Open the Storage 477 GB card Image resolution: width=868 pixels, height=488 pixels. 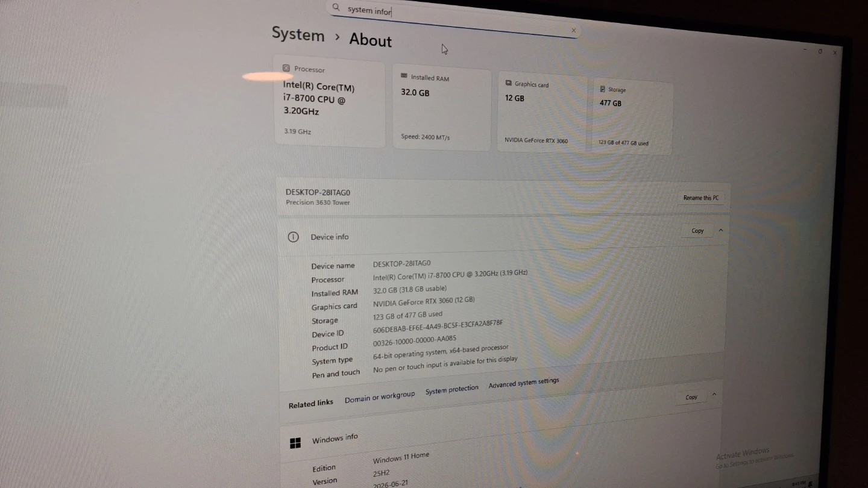(x=634, y=117)
